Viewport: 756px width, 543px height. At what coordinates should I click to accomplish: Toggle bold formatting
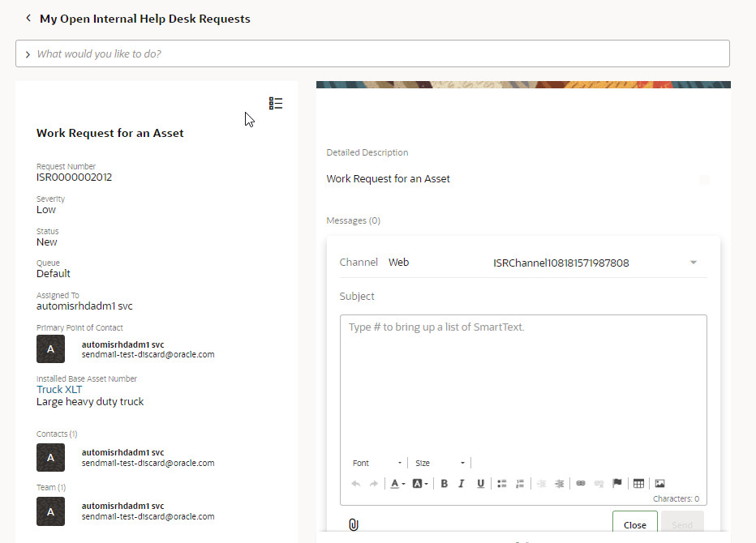[444, 484]
